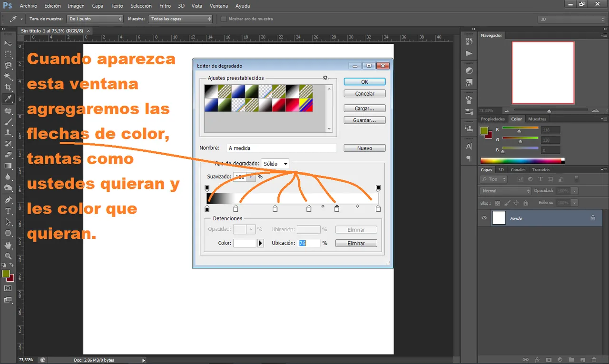
Task: Open the Styles fx panel icon
Action: 469,82
